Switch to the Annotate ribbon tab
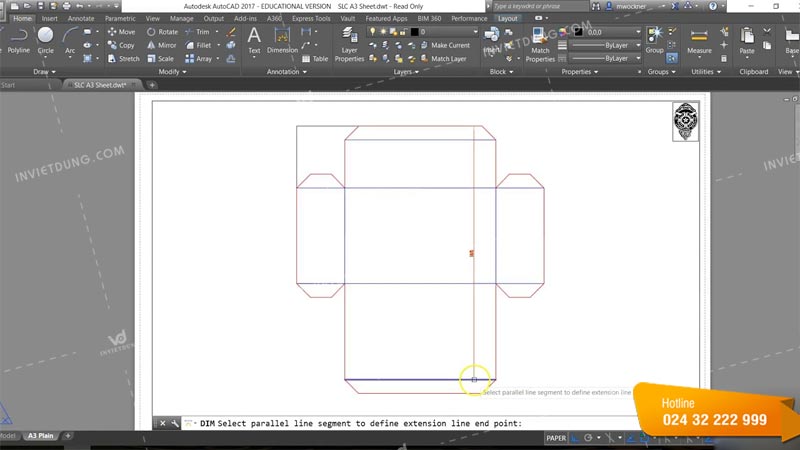This screenshot has height=450, width=800. click(81, 18)
